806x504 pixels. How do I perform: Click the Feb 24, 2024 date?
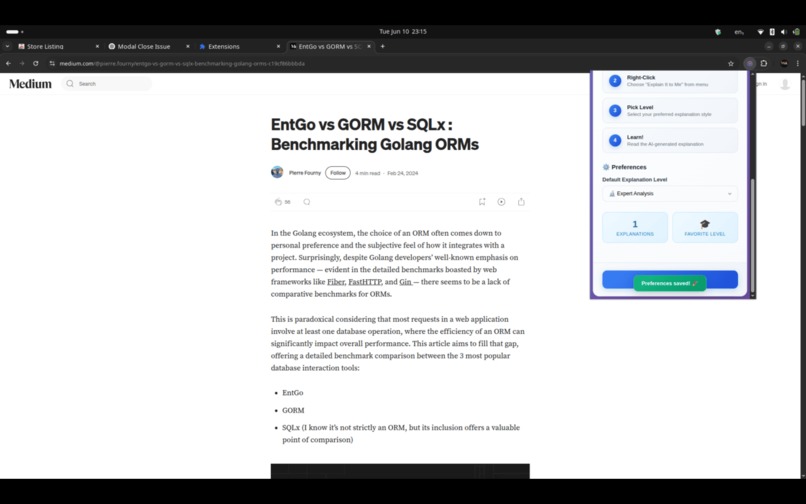(x=402, y=173)
